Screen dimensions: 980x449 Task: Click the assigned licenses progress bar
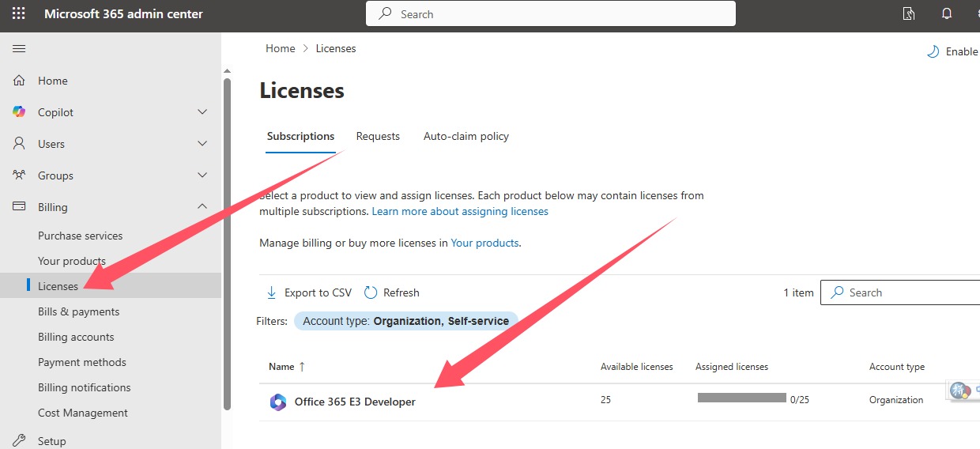coord(741,398)
